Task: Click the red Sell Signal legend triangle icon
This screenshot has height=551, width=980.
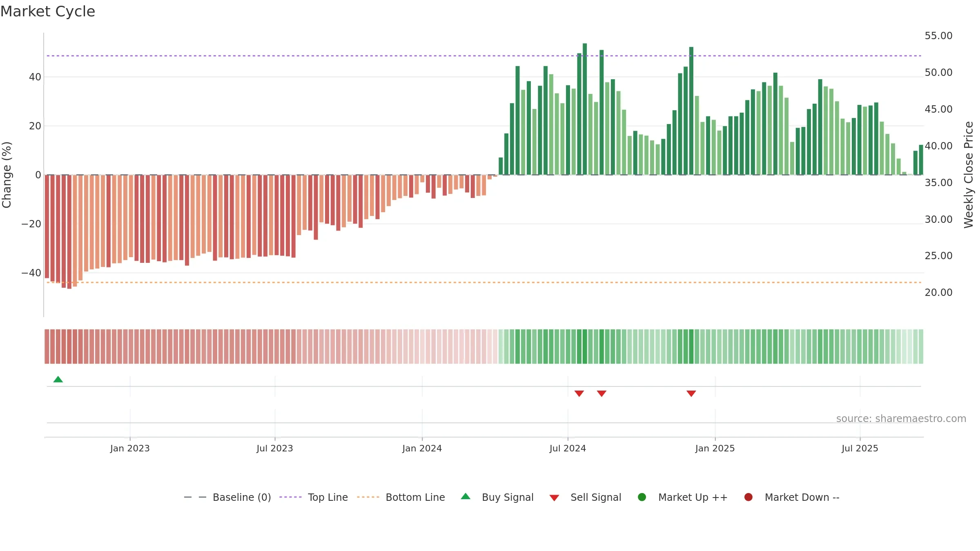Action: tap(554, 498)
